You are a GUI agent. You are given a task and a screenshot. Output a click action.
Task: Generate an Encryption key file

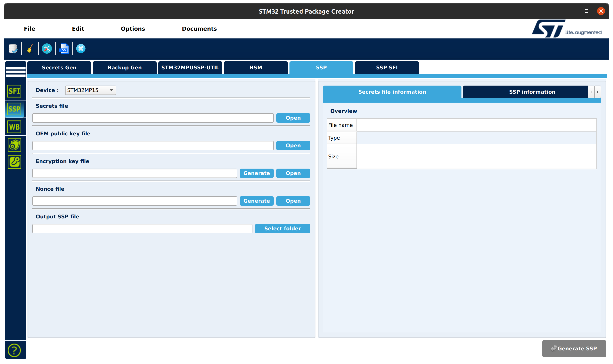click(256, 173)
